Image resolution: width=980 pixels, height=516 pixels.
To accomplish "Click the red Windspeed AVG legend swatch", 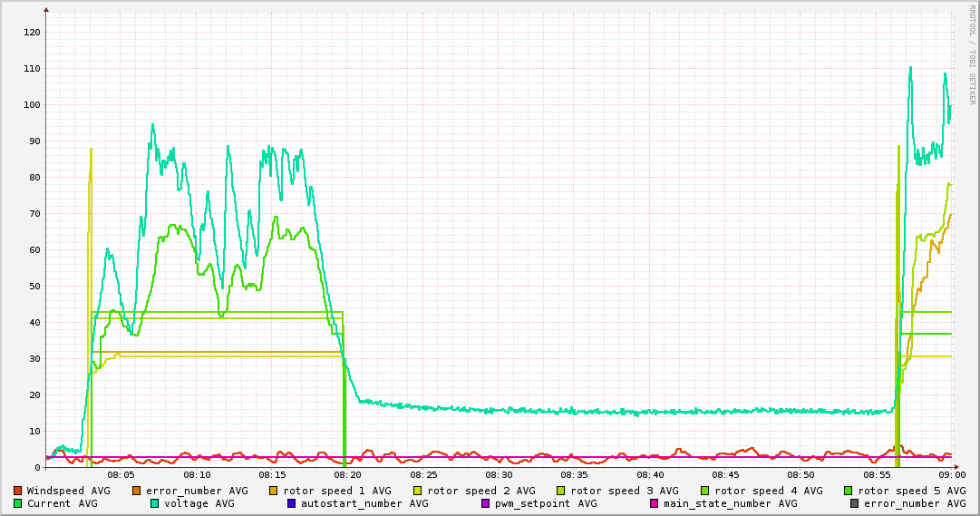I will pos(18,491).
